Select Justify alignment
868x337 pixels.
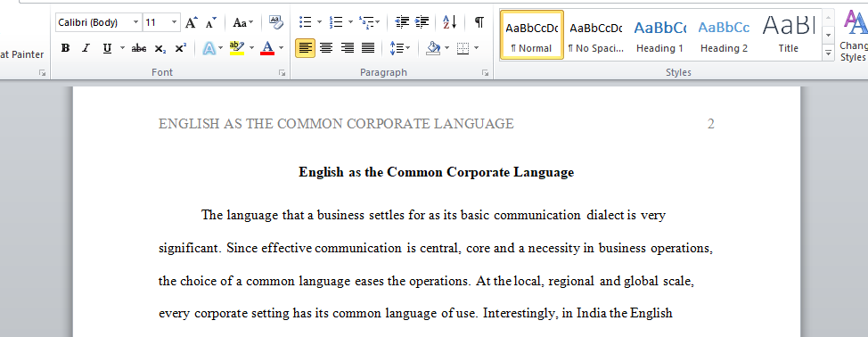coord(368,48)
